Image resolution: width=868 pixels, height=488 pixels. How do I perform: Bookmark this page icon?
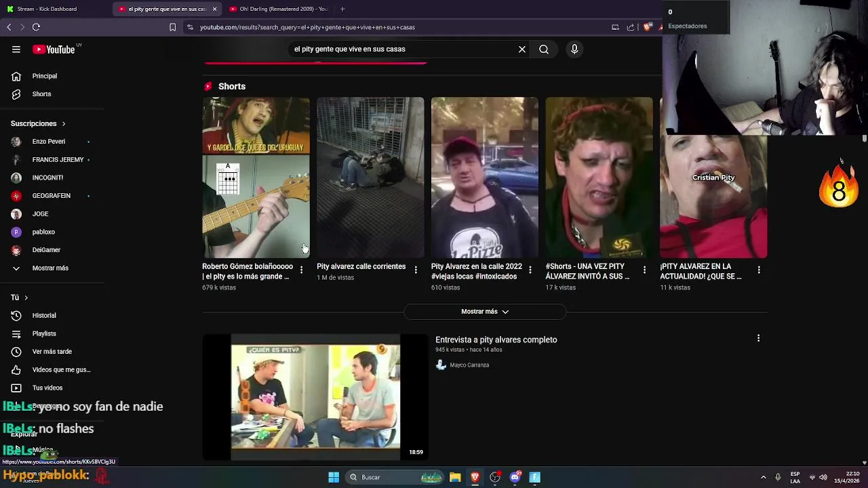tap(172, 27)
